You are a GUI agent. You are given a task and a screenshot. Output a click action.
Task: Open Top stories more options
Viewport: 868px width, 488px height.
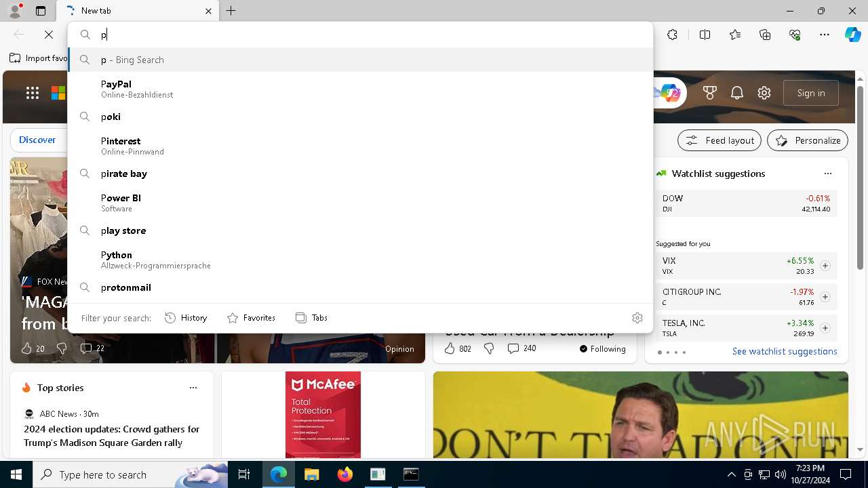click(193, 388)
